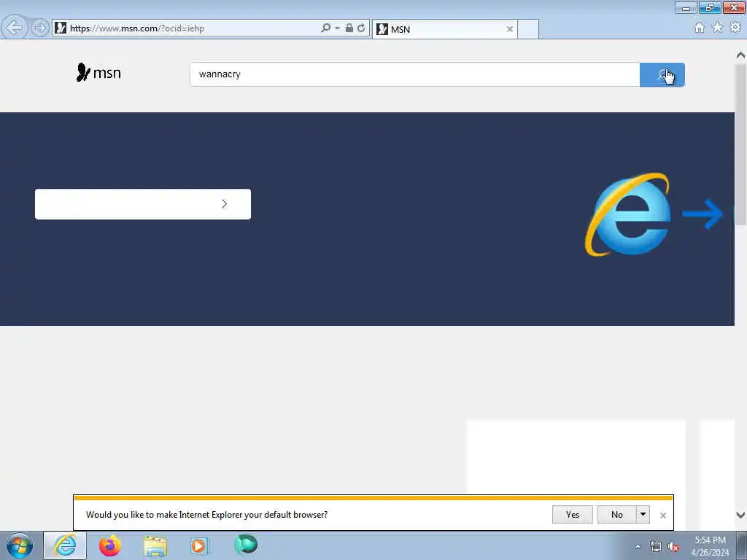The image size is (747, 560).
Task: Click the vertical scrollbar up arrow
Action: (x=740, y=55)
